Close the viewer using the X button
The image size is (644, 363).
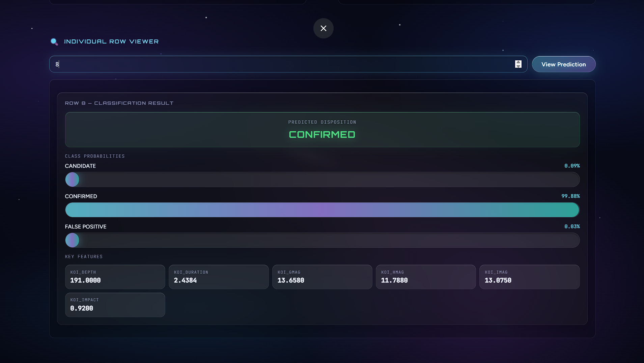pyautogui.click(x=323, y=28)
